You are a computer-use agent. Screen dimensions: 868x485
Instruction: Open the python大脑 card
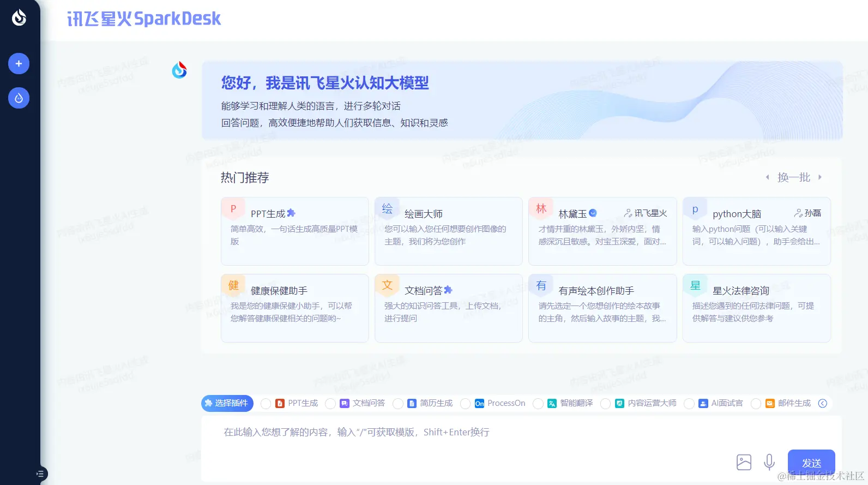click(x=757, y=231)
